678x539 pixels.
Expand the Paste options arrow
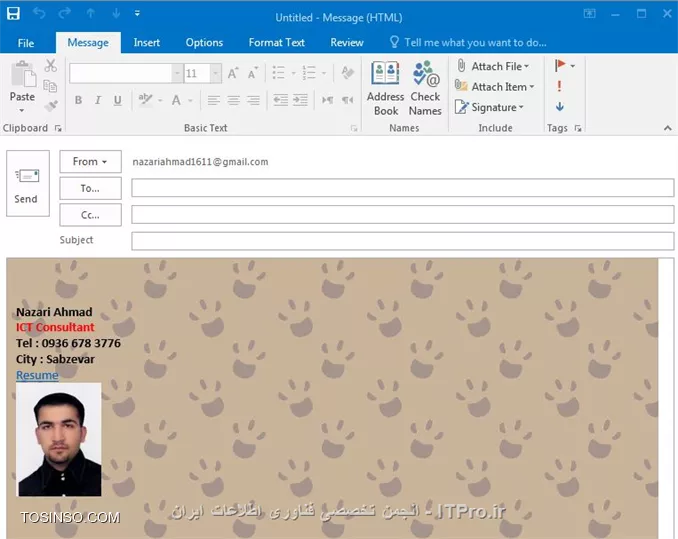(22, 111)
